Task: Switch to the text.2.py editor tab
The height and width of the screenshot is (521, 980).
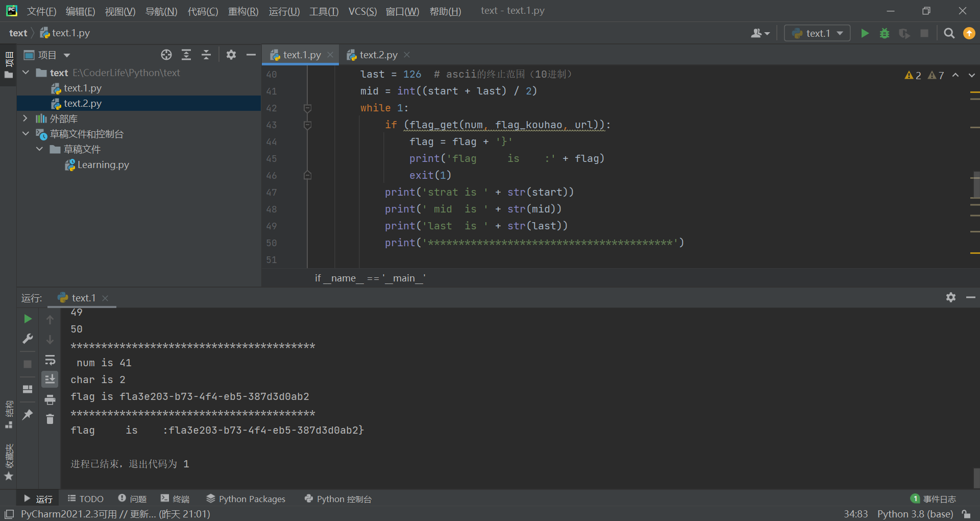Action: [x=378, y=55]
